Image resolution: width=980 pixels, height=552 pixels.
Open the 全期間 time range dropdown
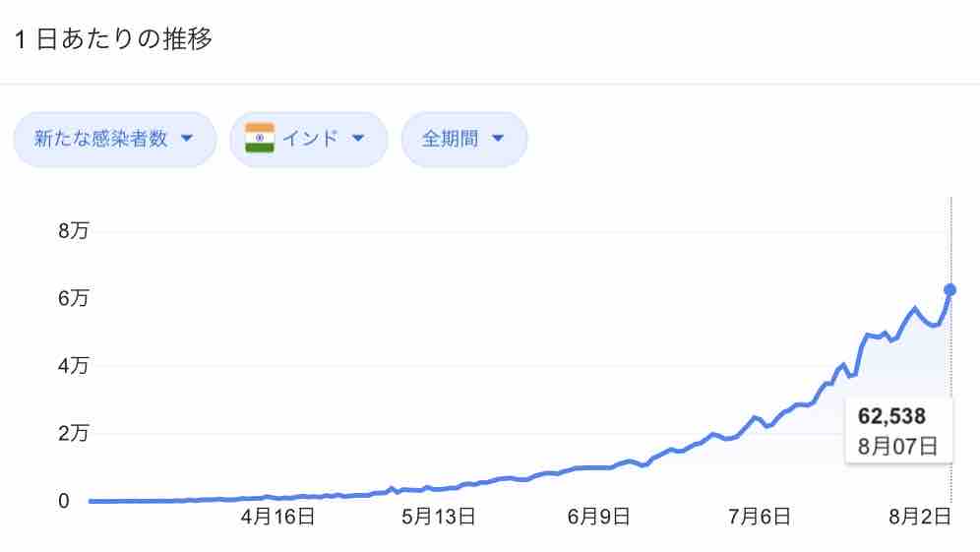pyautogui.click(x=464, y=138)
